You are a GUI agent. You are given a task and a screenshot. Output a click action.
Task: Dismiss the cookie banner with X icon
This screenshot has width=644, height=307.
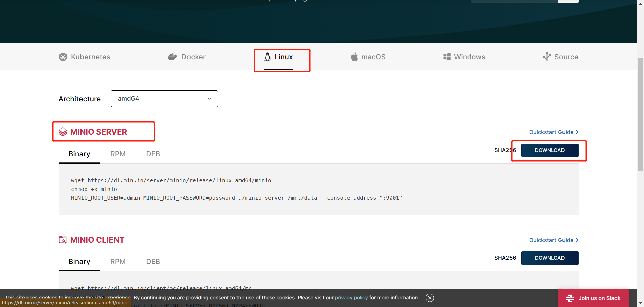click(430, 298)
